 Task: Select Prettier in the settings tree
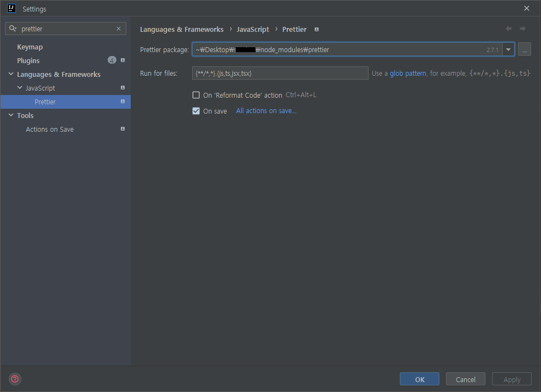[65, 102]
